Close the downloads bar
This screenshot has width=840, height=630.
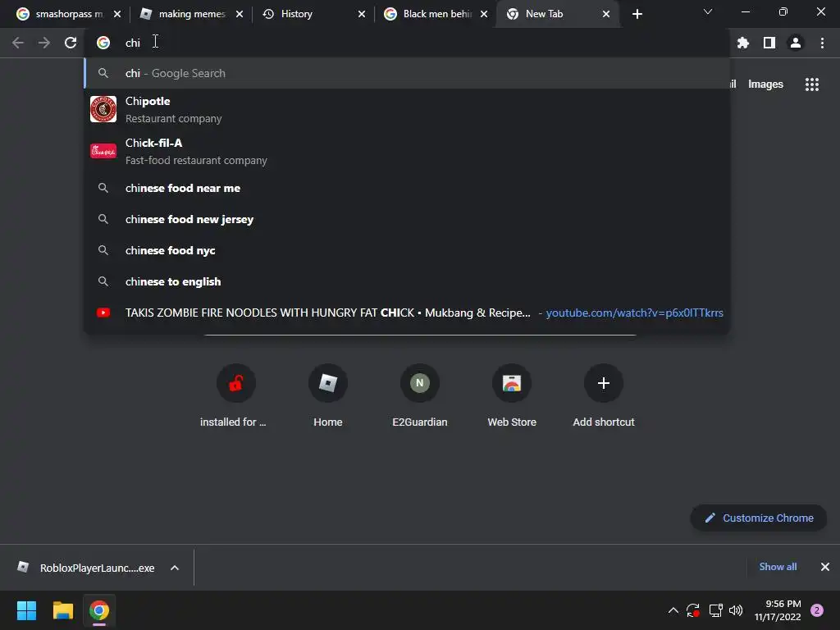pyautogui.click(x=825, y=567)
